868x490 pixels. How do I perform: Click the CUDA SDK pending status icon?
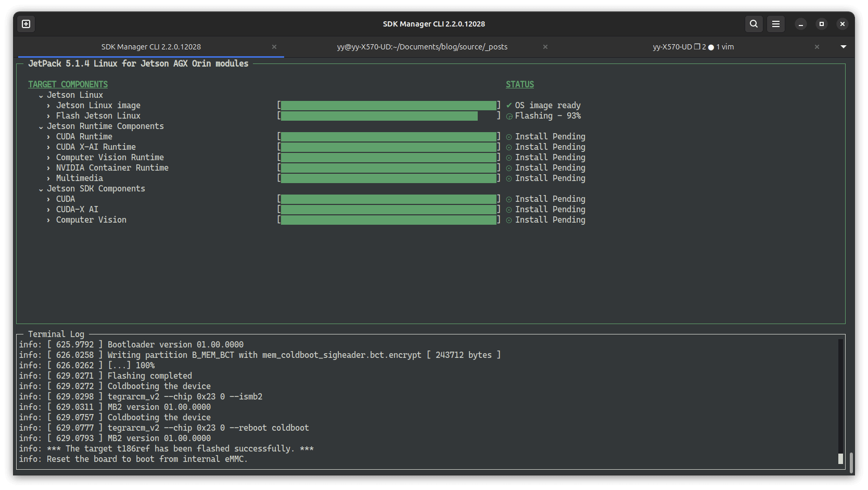[x=509, y=199]
